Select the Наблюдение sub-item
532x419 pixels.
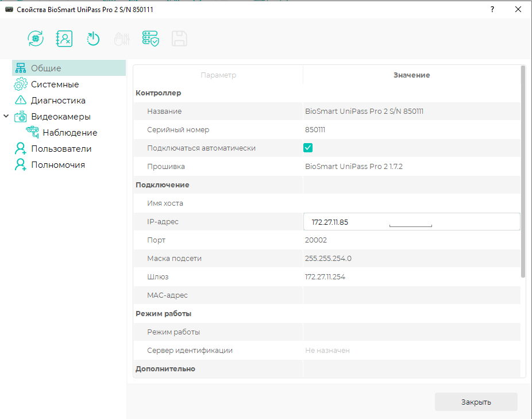pos(70,132)
